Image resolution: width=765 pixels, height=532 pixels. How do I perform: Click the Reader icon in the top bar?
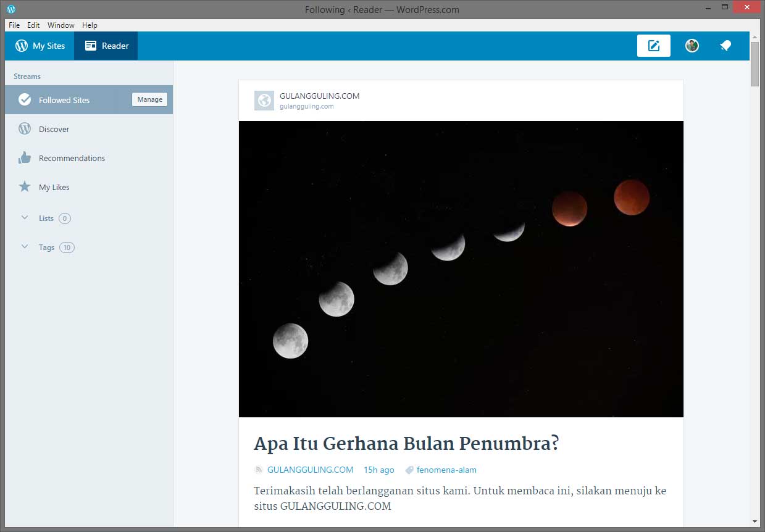point(91,46)
